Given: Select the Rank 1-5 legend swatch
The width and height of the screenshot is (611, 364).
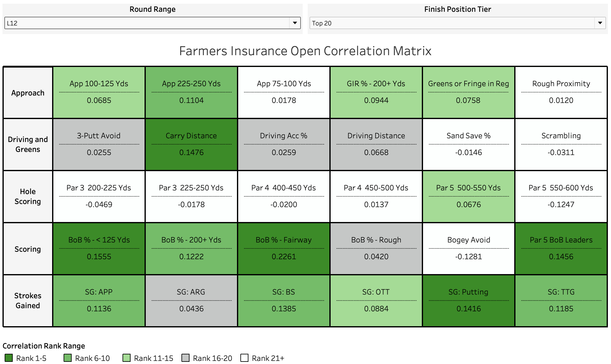Looking at the screenshot, I should coord(9,358).
